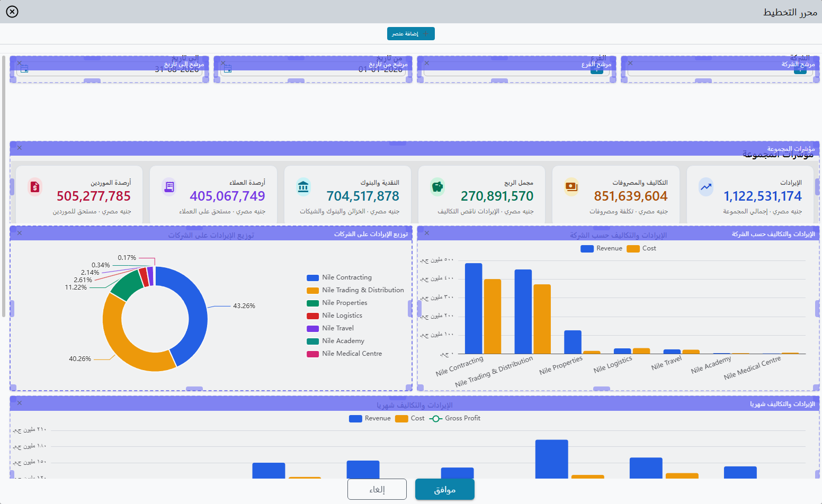Screen dimensions: 822x504
Task: Click the blue Nile Properties revenue bar
Action: point(573,342)
